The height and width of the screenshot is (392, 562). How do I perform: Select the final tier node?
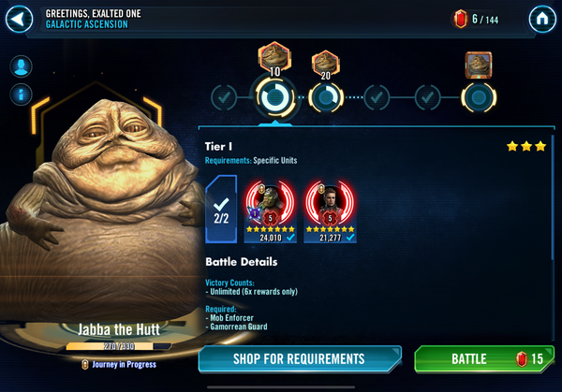pyautogui.click(x=479, y=97)
